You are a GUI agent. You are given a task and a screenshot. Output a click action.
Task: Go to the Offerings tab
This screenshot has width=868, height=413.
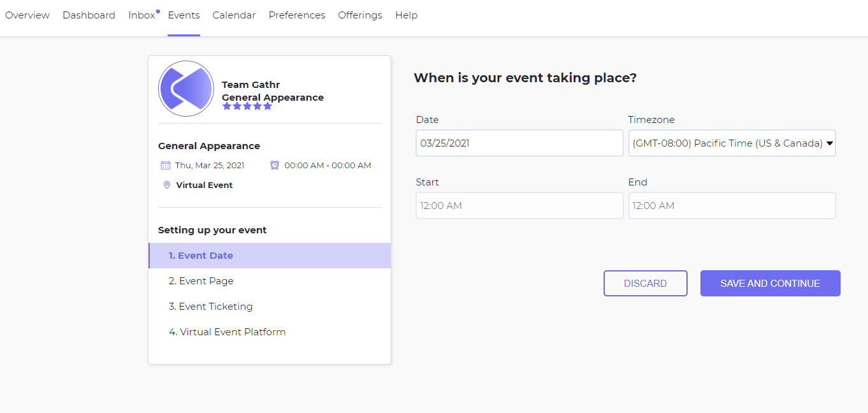point(360,15)
